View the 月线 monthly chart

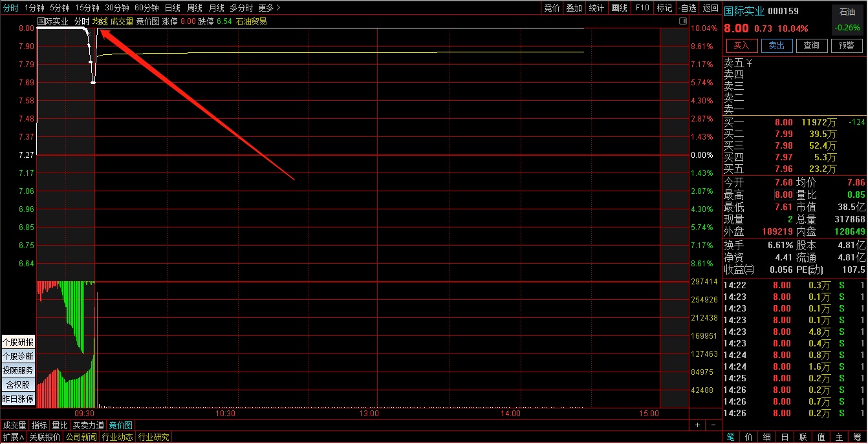(217, 8)
